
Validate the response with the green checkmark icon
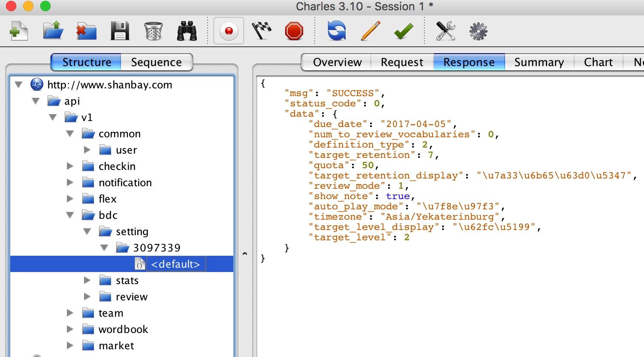tap(403, 31)
